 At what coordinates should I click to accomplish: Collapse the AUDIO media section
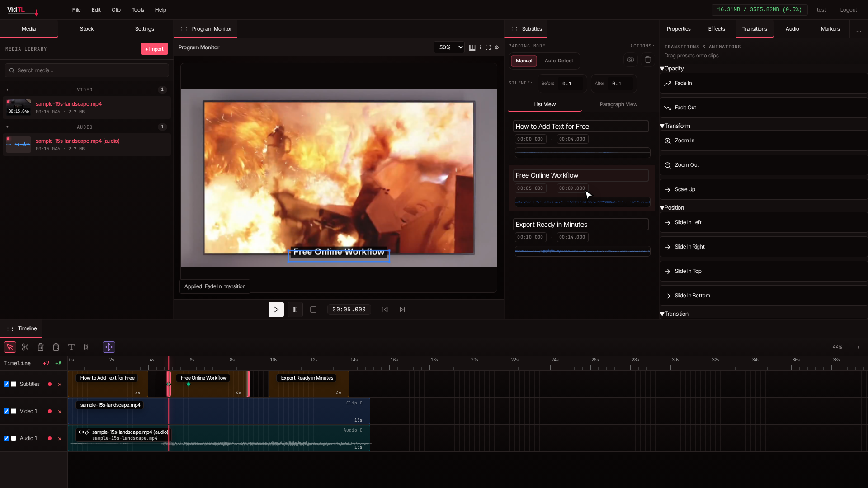[7, 127]
